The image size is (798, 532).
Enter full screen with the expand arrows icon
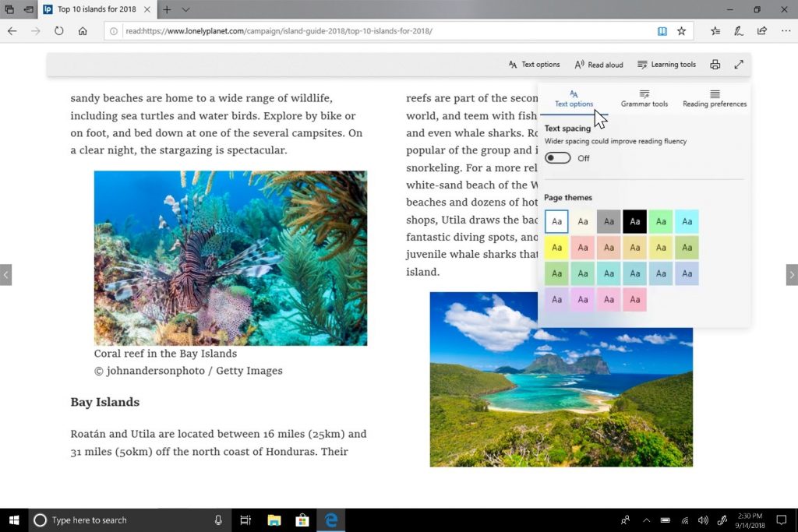739,65
